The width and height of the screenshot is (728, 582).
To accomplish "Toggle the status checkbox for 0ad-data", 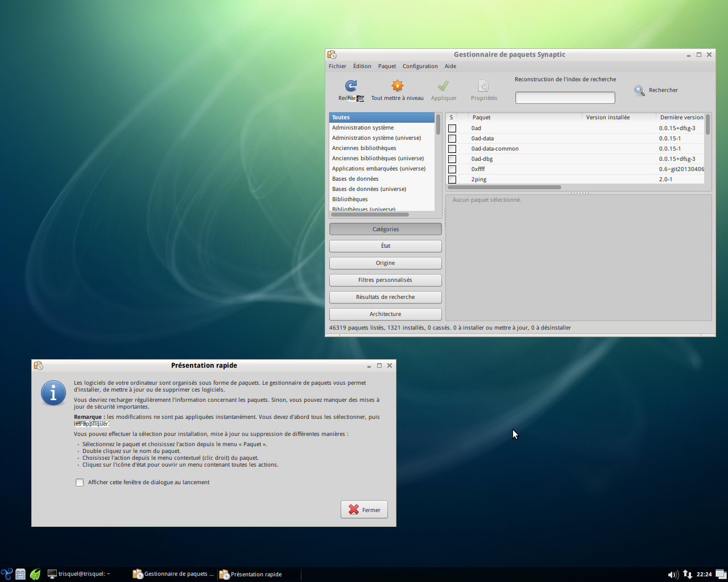I will (452, 139).
